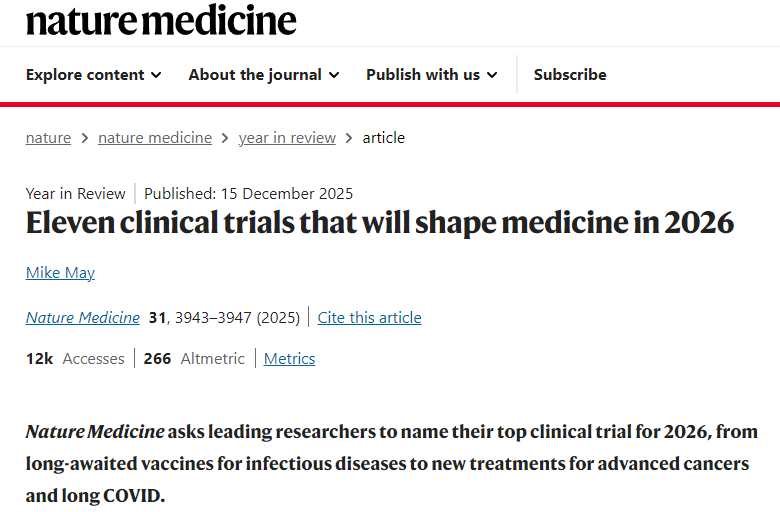Viewport: 780px width, 512px height.
Task: Click the breadcrumb arrow after nature medicine
Action: tap(226, 138)
